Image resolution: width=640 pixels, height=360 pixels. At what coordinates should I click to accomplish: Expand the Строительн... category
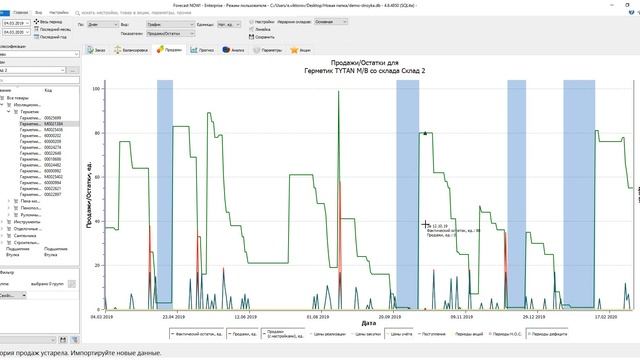point(2,243)
